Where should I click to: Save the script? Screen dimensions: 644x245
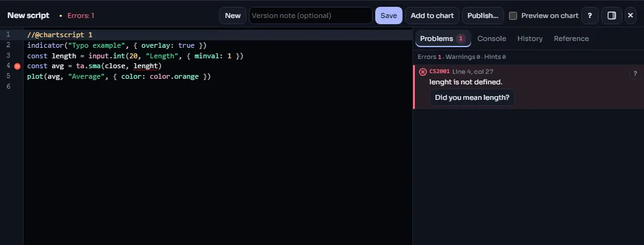click(388, 16)
